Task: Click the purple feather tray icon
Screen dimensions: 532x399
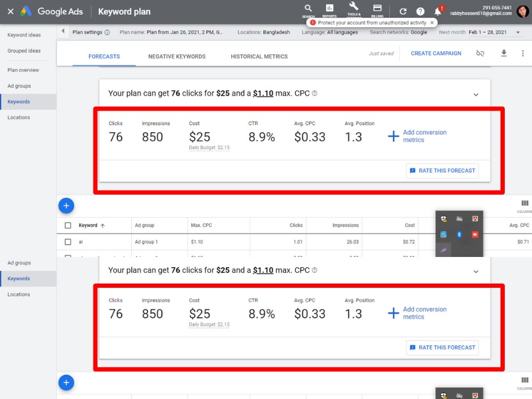Action: pos(444,251)
